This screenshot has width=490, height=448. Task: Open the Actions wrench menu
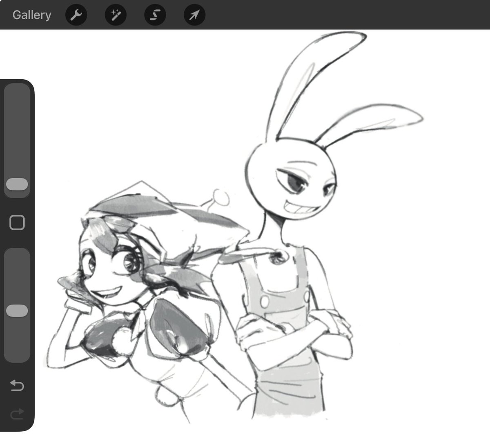tap(76, 15)
